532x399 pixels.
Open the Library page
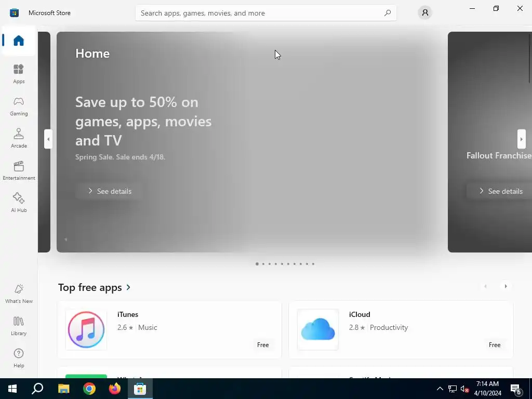[19, 326]
